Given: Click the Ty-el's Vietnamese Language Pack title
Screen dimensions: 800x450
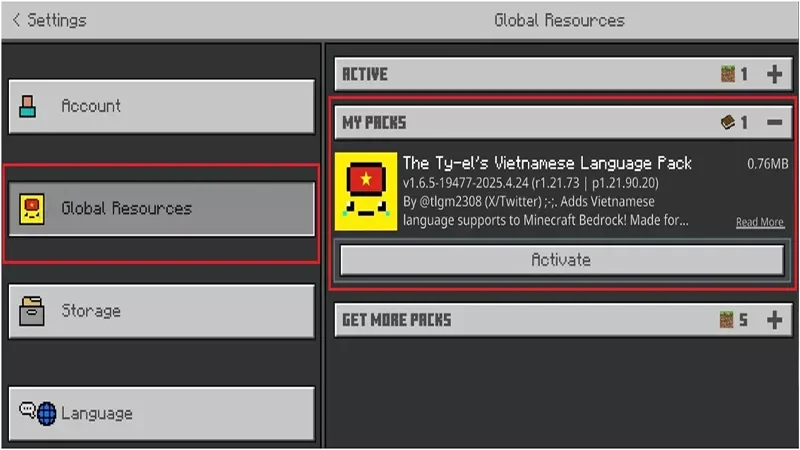Looking at the screenshot, I should coord(547,163).
